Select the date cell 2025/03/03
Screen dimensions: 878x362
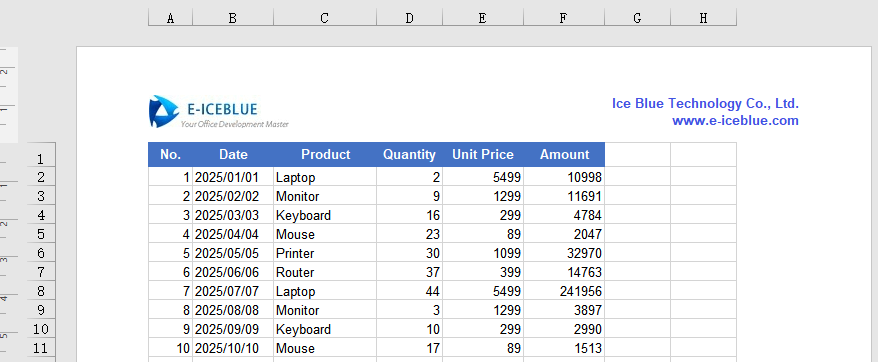233,215
